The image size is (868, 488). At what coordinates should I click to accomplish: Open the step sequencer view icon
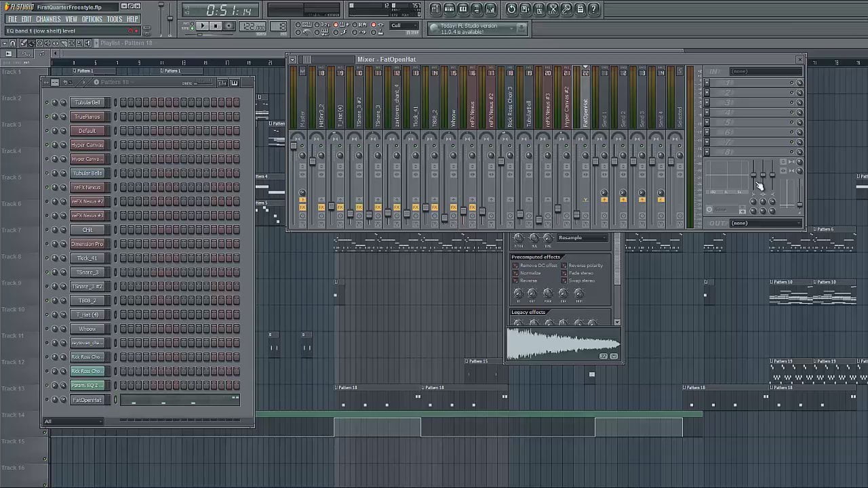coord(449,9)
